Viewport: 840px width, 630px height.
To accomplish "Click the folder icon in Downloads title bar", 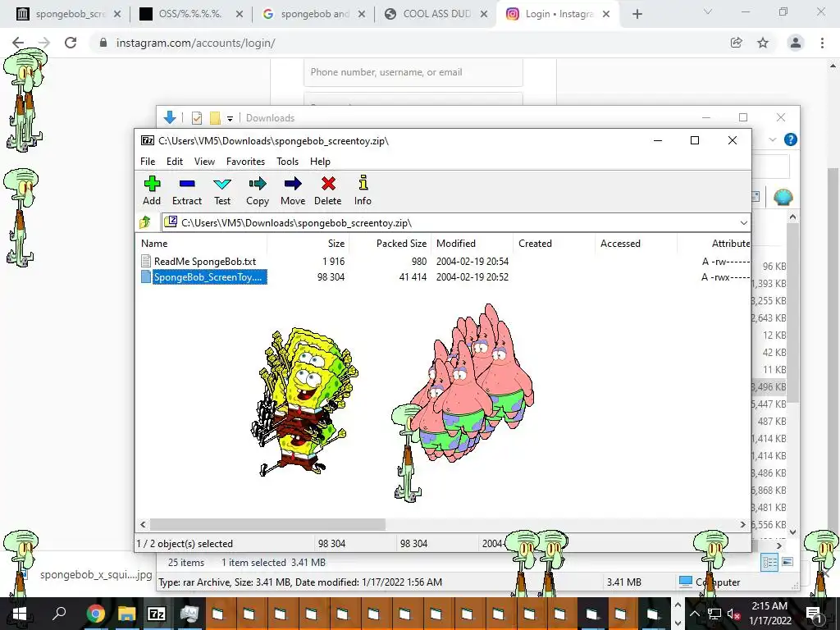I will [215, 118].
